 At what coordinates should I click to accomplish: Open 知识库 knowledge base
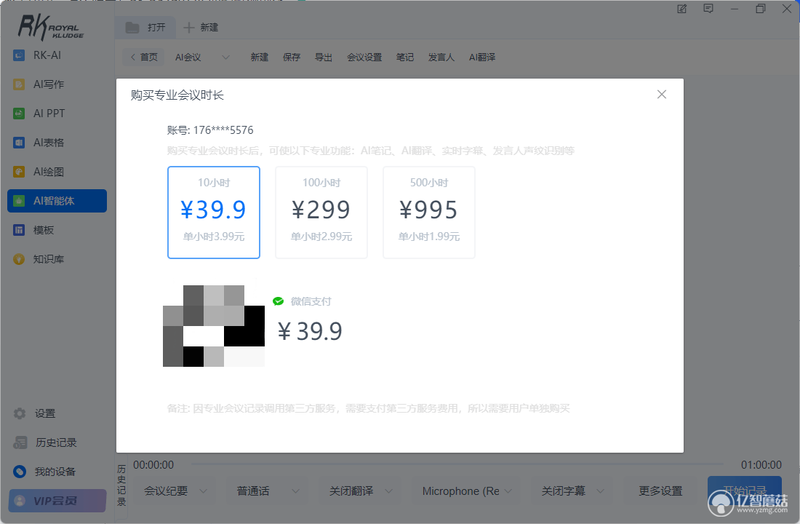click(x=57, y=259)
